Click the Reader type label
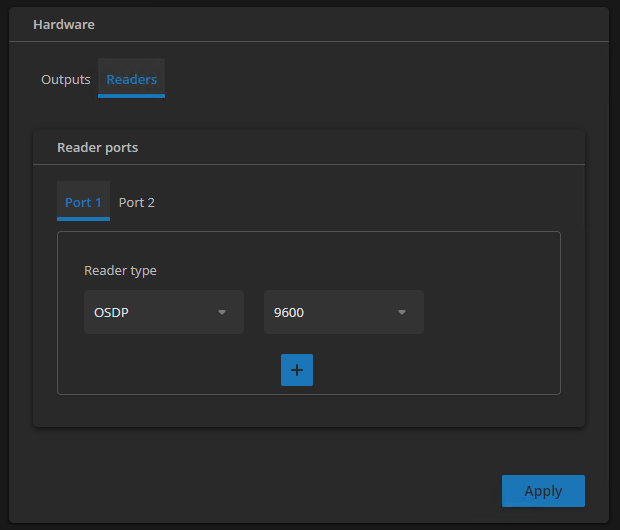 point(120,271)
